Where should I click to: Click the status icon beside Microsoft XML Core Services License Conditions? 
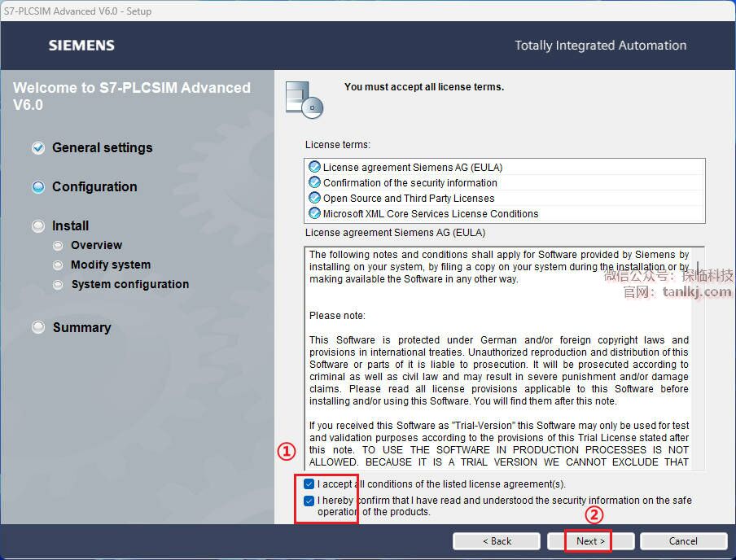pos(314,213)
